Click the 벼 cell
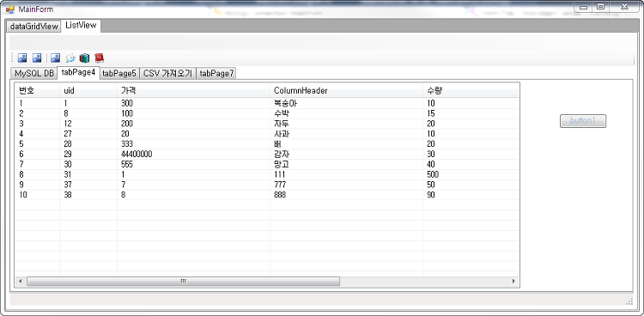 click(x=277, y=144)
